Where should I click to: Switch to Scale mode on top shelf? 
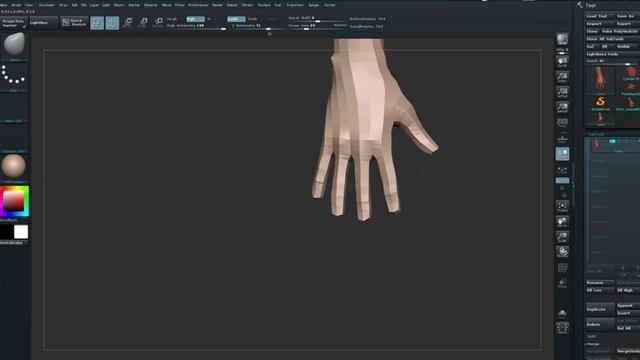[143, 23]
